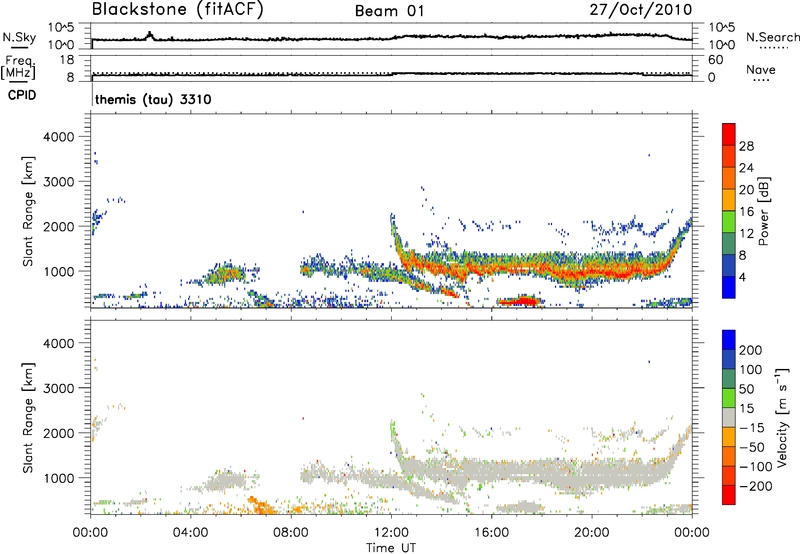This screenshot has width=800, height=554.
Task: Click the '-200' tick on velocity colorbar
Action: (756, 486)
